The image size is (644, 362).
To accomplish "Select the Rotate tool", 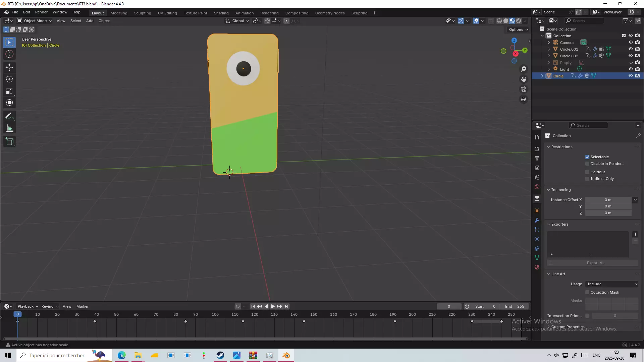I will click(x=9, y=79).
